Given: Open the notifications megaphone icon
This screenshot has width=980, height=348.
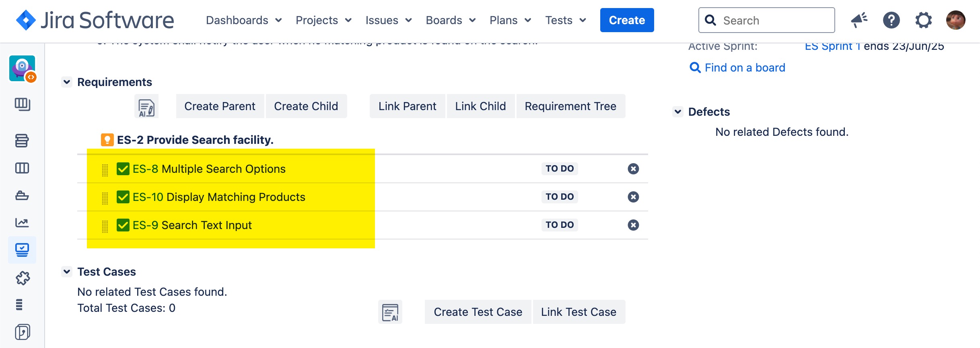Looking at the screenshot, I should tap(859, 20).
